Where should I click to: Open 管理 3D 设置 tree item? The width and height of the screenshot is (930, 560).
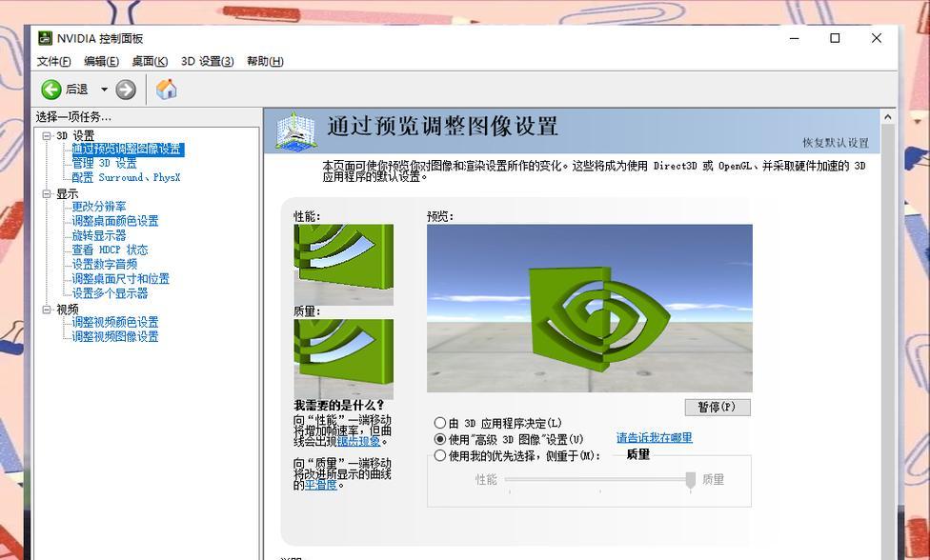coord(105,163)
